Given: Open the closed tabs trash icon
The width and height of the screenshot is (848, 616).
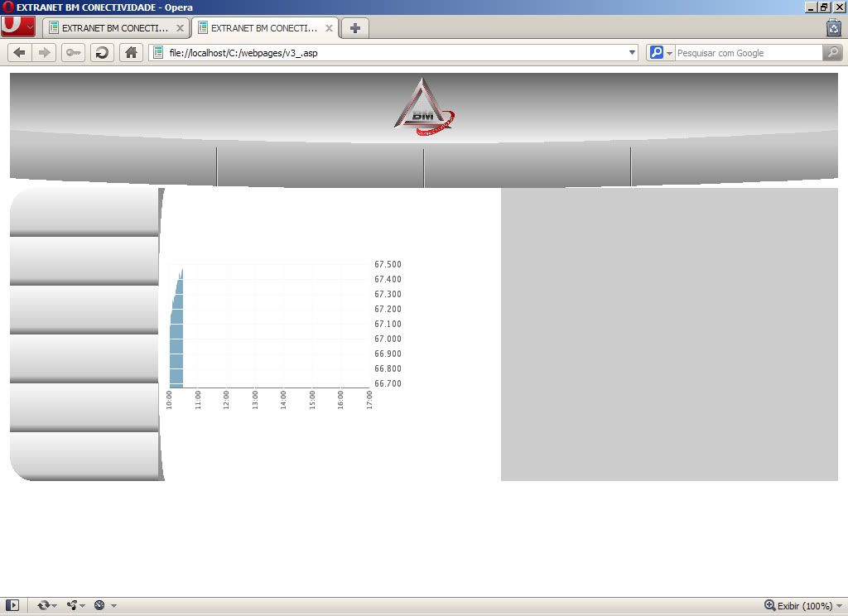Looking at the screenshot, I should pyautogui.click(x=833, y=27).
